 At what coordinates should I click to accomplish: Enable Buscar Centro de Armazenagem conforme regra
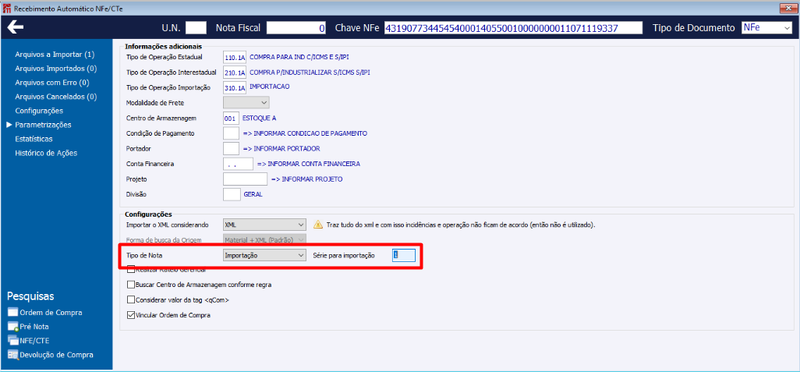point(131,285)
